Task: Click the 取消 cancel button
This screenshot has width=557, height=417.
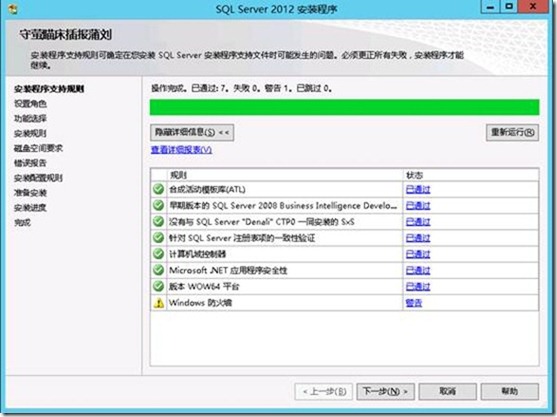Action: 448,391
